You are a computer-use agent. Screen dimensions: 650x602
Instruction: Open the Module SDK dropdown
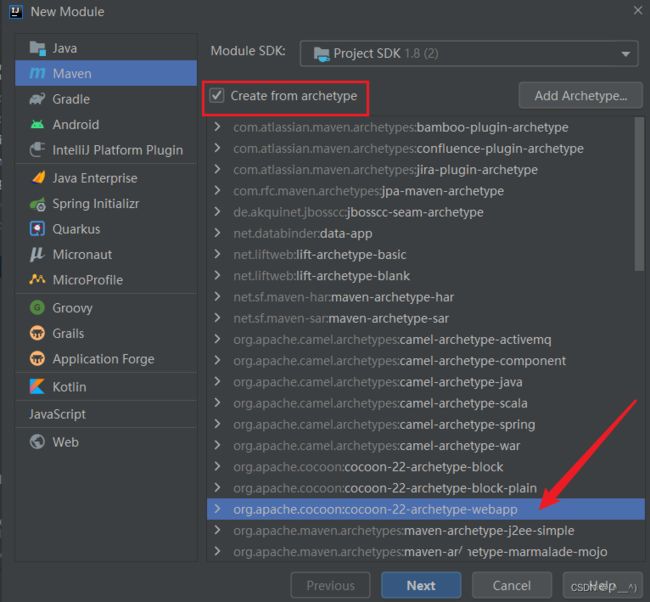click(x=469, y=53)
